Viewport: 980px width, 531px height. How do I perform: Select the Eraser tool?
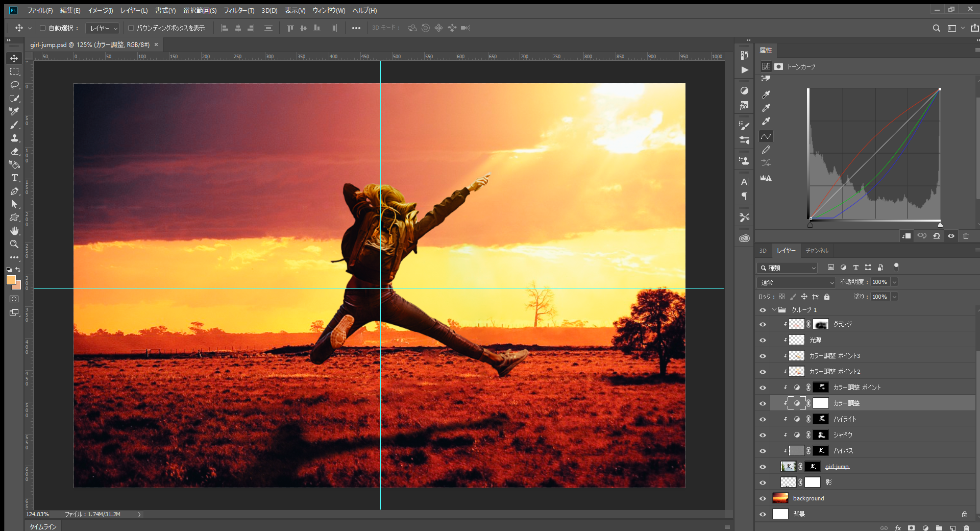point(14,151)
